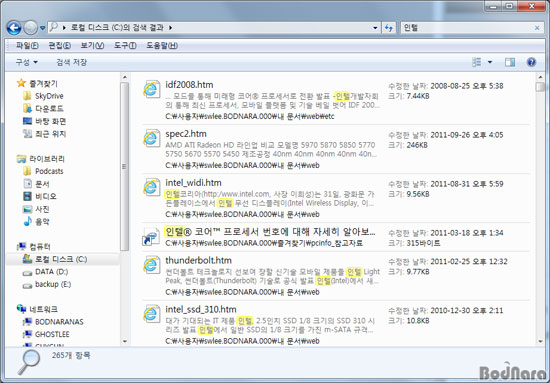The height and width of the screenshot is (383, 550).
Task: Click the thunderbolt.htm file icon
Action: [152, 265]
